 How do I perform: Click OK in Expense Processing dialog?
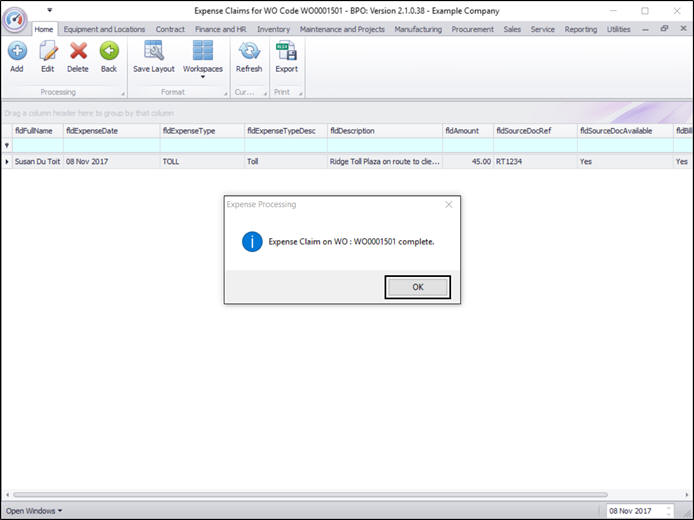click(417, 287)
